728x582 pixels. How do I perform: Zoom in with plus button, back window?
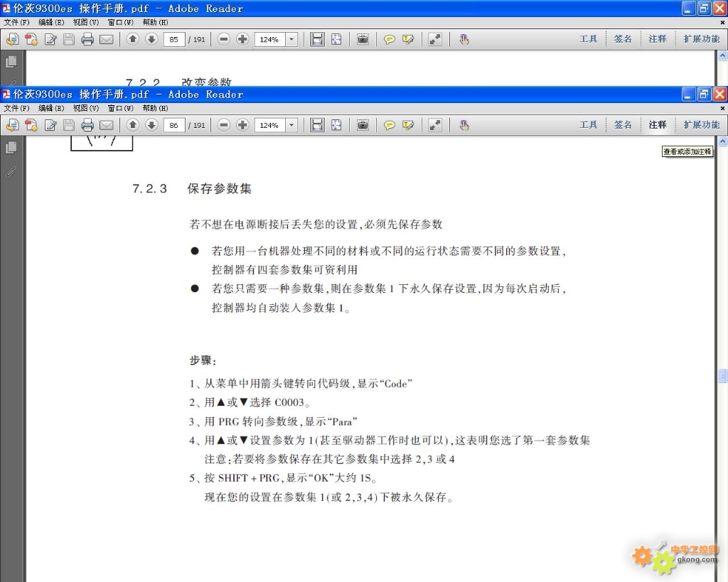(x=242, y=39)
